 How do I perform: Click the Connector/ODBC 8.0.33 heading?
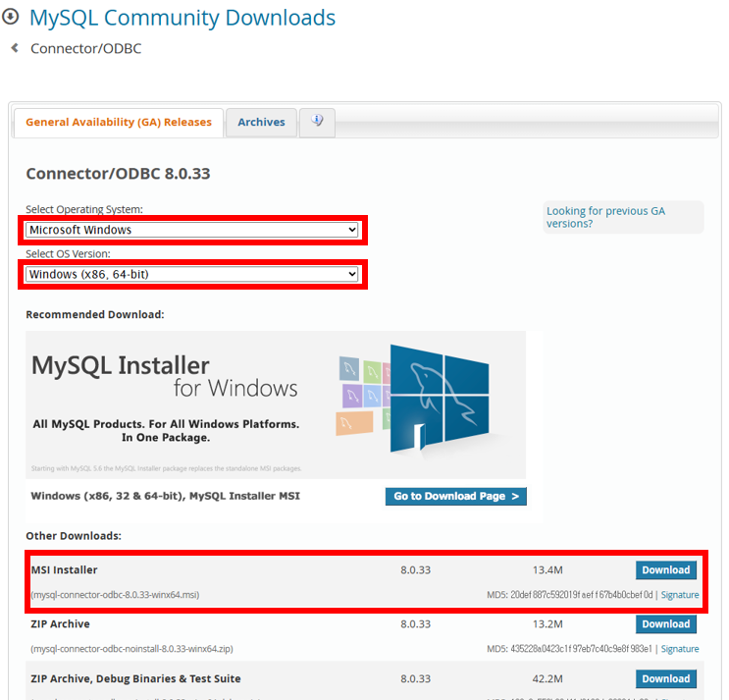(x=118, y=174)
